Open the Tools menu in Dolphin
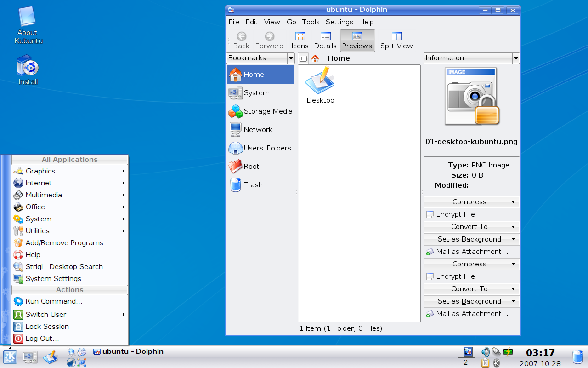The height and width of the screenshot is (368, 588). point(311,22)
